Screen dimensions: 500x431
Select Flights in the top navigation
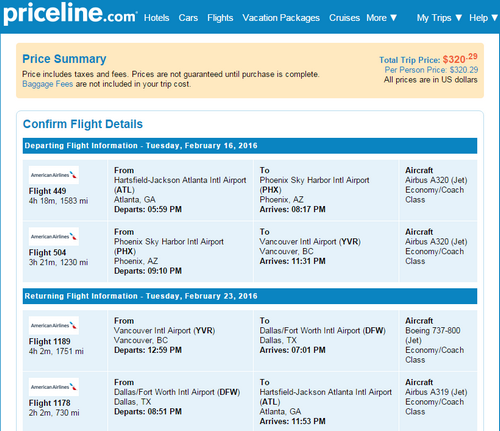(220, 18)
